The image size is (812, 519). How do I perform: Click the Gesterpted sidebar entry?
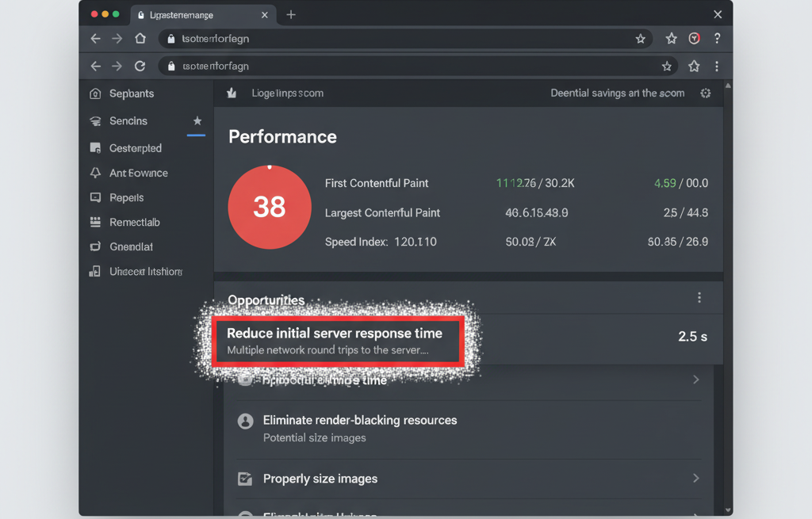[x=131, y=147]
